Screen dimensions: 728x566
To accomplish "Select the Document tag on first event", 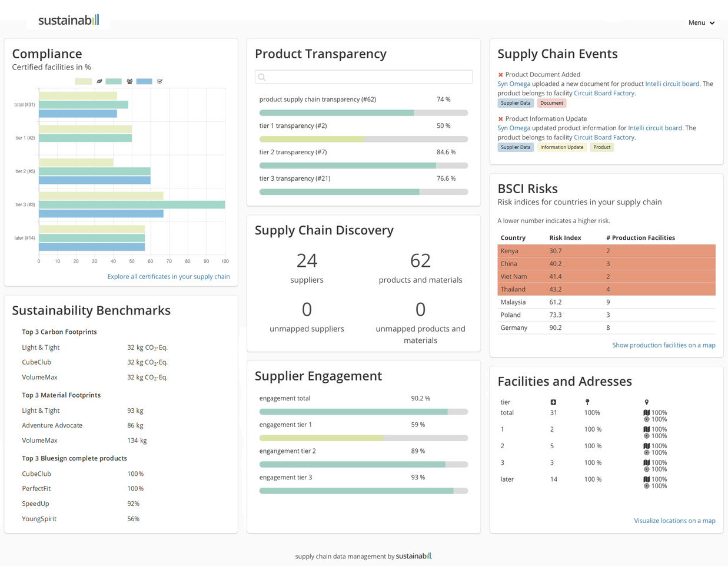I will pyautogui.click(x=551, y=103).
